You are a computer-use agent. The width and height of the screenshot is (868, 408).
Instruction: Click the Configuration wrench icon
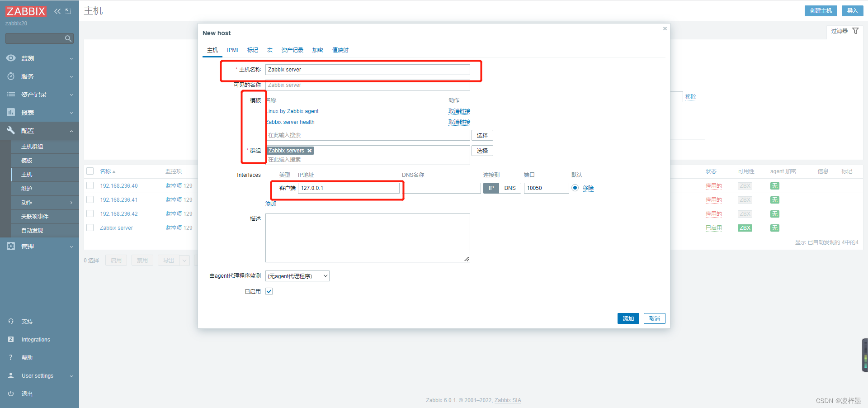coord(11,130)
